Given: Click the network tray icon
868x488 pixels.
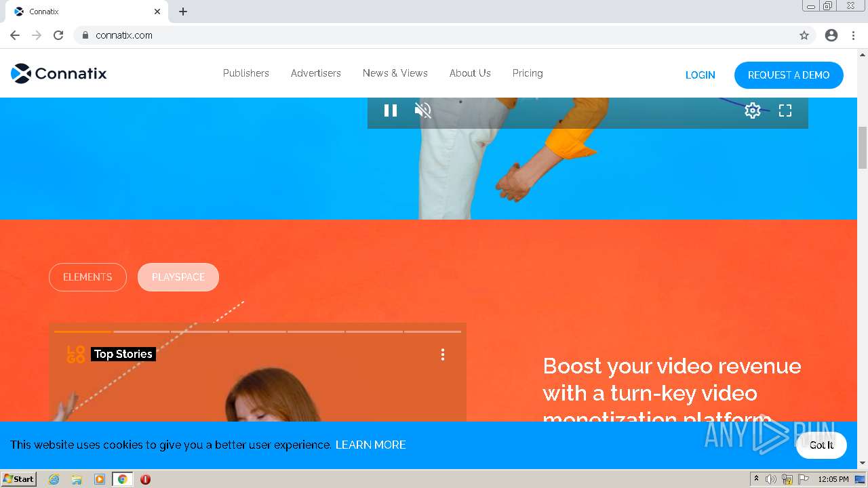Looking at the screenshot, I should [787, 479].
